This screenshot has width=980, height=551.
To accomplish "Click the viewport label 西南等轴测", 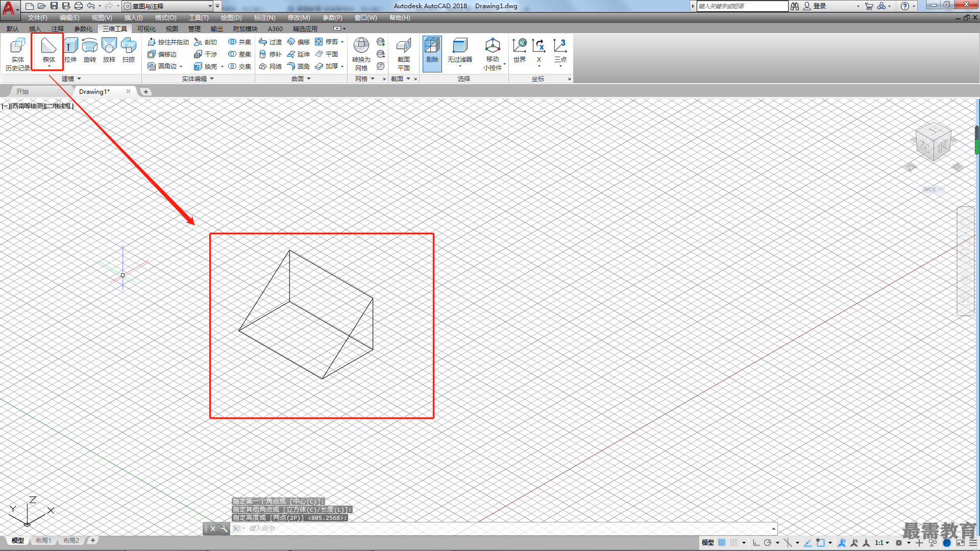I will coord(29,106).
